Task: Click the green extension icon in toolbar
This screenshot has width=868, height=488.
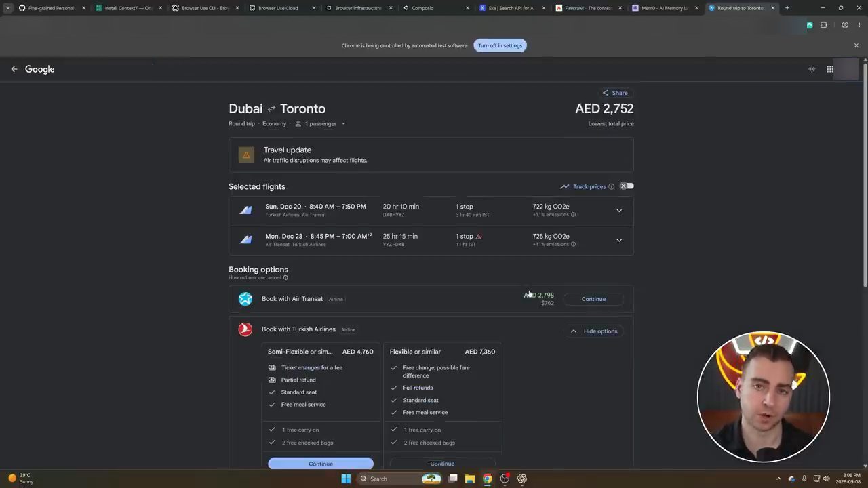Action: point(810,25)
